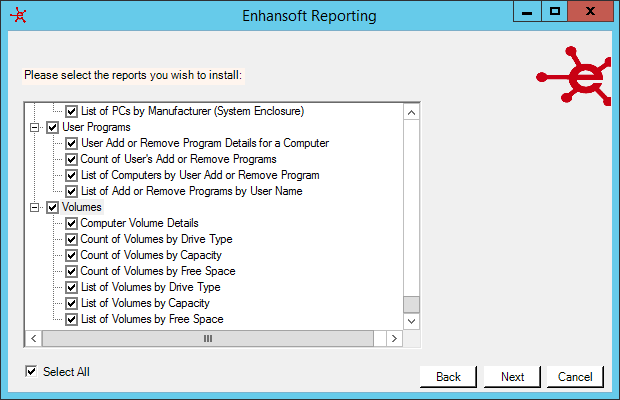Image resolution: width=620 pixels, height=400 pixels.
Task: Close the Enhansoft Reporting window
Action: pos(590,11)
